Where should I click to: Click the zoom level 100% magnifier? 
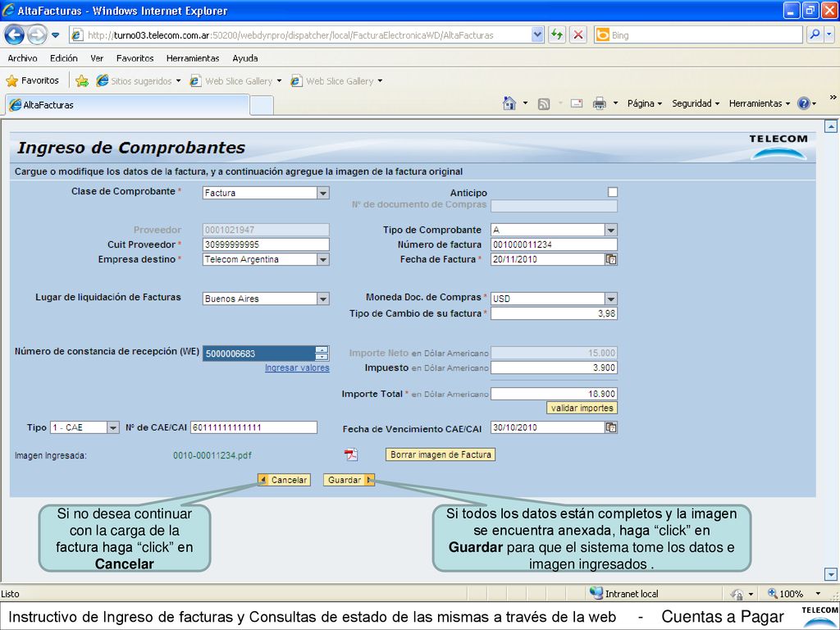(773, 594)
